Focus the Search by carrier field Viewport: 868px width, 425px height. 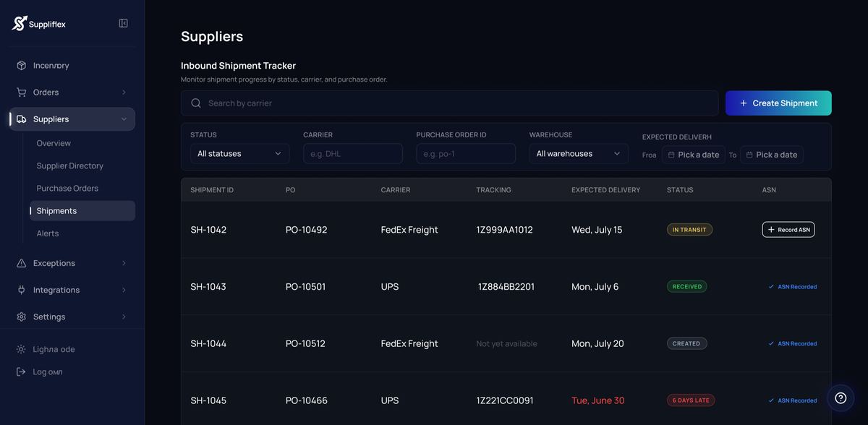pos(449,103)
